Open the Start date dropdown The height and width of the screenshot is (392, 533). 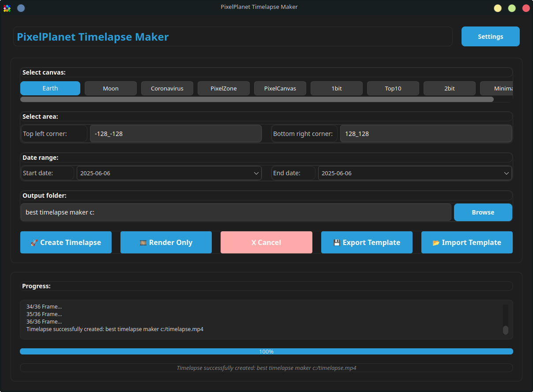[256, 173]
